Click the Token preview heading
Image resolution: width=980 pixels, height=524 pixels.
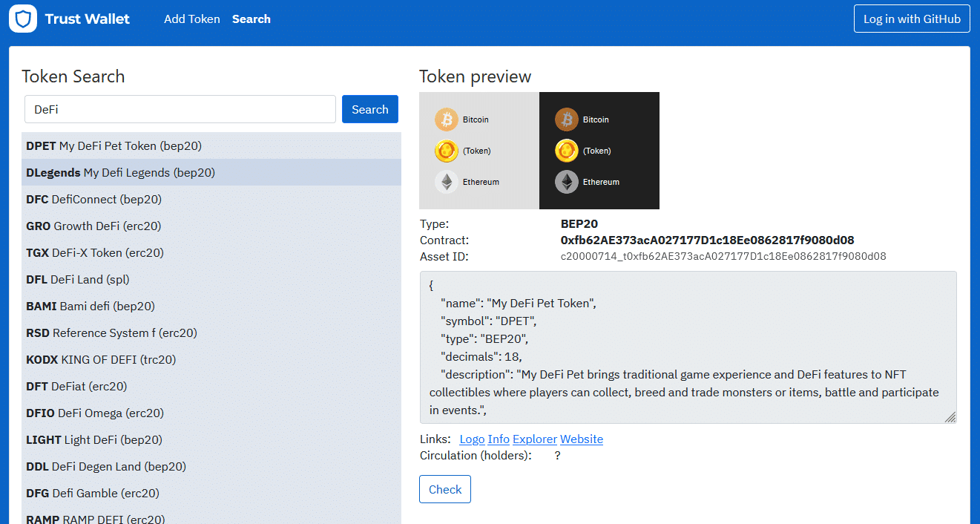[x=476, y=76]
